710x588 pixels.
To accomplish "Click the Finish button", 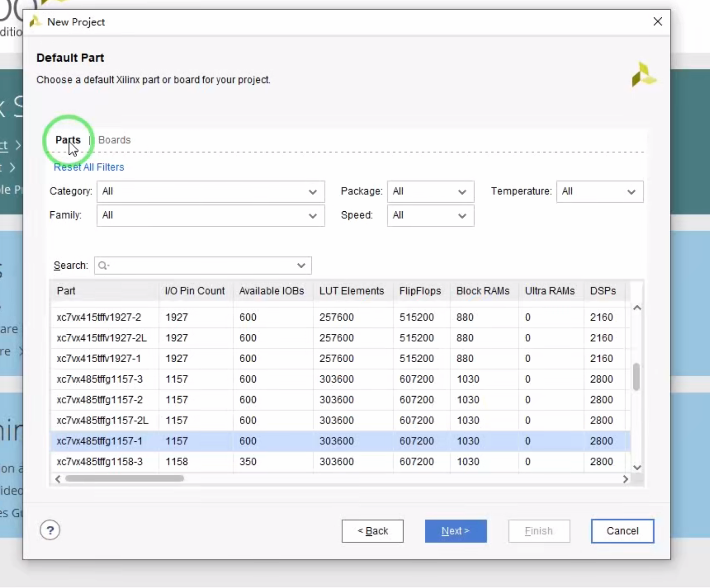I will [539, 531].
